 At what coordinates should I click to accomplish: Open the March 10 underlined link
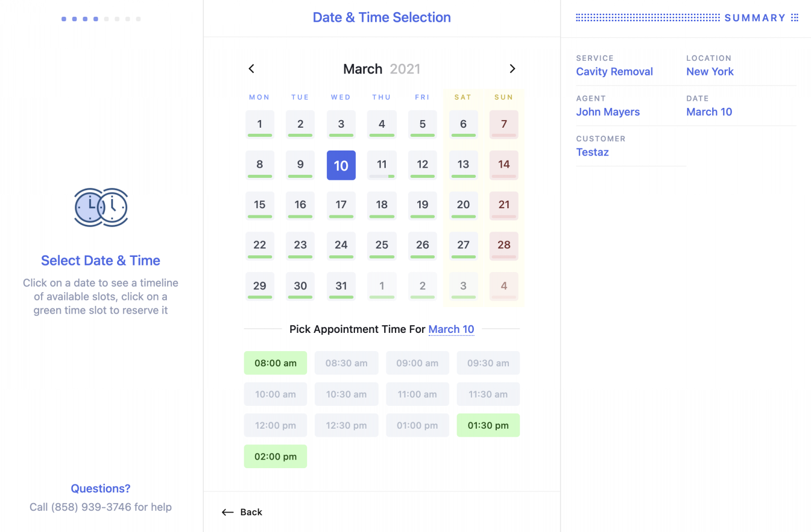pyautogui.click(x=451, y=329)
